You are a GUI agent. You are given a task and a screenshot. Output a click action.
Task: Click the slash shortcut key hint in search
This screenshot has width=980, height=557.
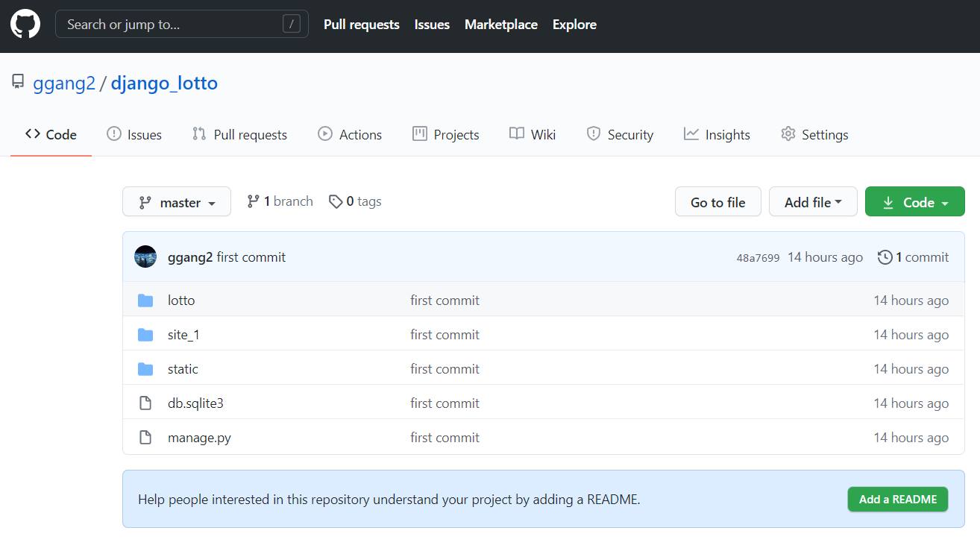coord(292,25)
